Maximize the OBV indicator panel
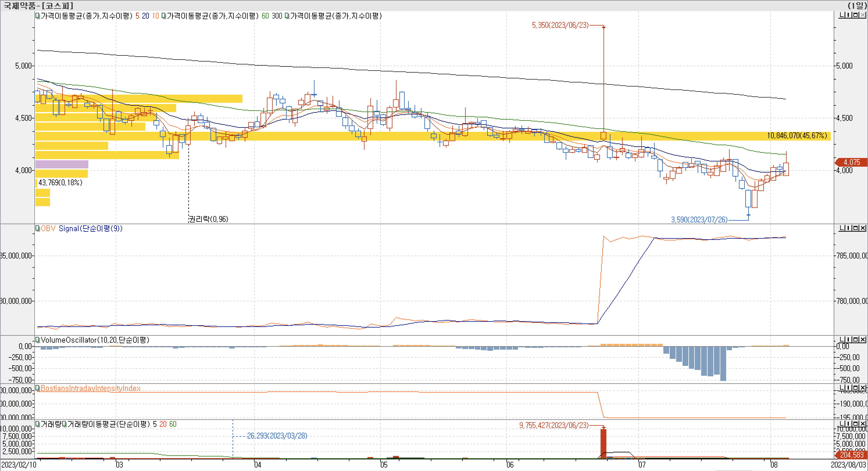Screen dimensions: 868x471 click(x=856, y=228)
